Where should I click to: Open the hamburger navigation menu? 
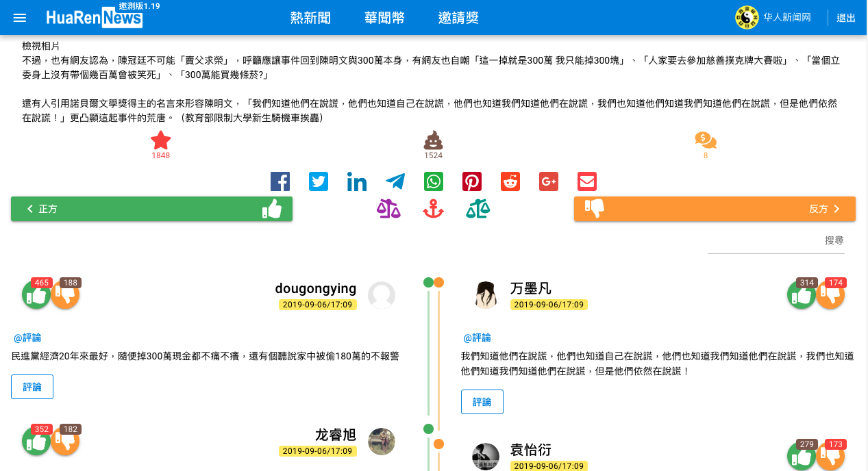click(19, 18)
